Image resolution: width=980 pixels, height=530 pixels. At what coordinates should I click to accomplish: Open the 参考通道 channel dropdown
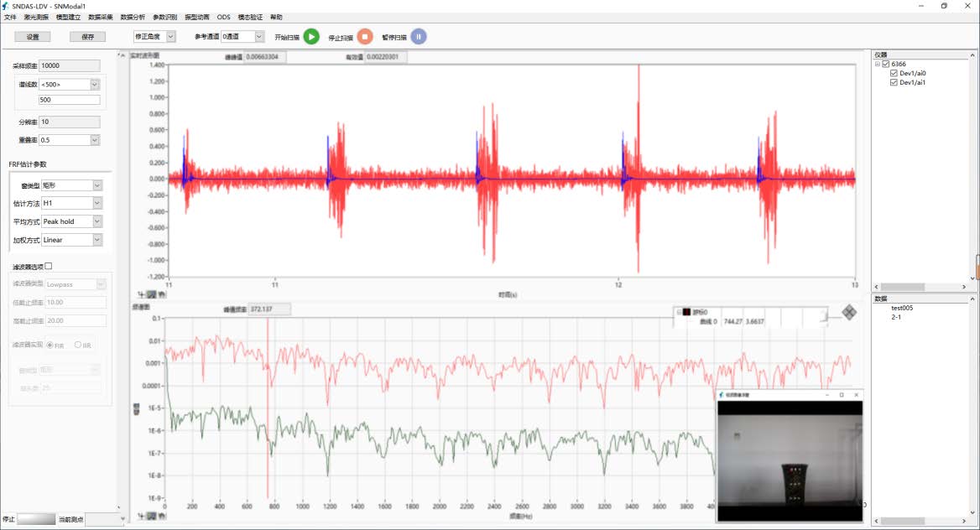258,37
